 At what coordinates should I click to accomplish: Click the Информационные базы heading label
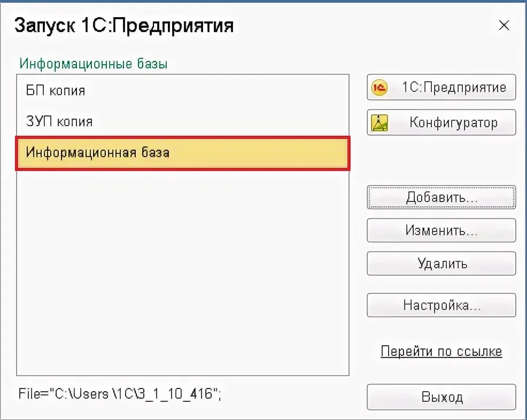94,64
